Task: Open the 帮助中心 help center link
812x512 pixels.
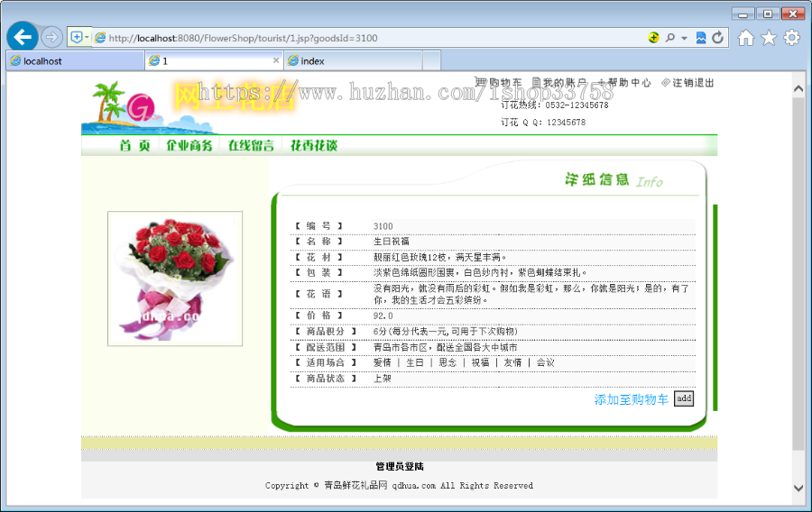Action: pos(624,82)
